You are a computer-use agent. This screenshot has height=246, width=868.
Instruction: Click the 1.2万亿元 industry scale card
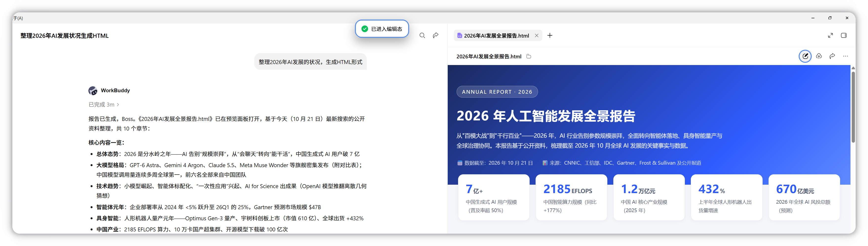click(649, 197)
